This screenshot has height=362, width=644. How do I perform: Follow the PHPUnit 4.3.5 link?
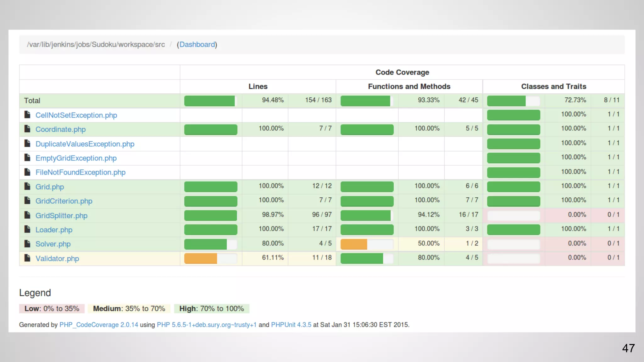coord(291,325)
